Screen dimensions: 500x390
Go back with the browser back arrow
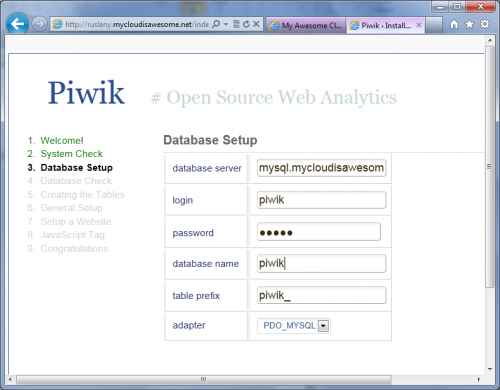click(17, 24)
